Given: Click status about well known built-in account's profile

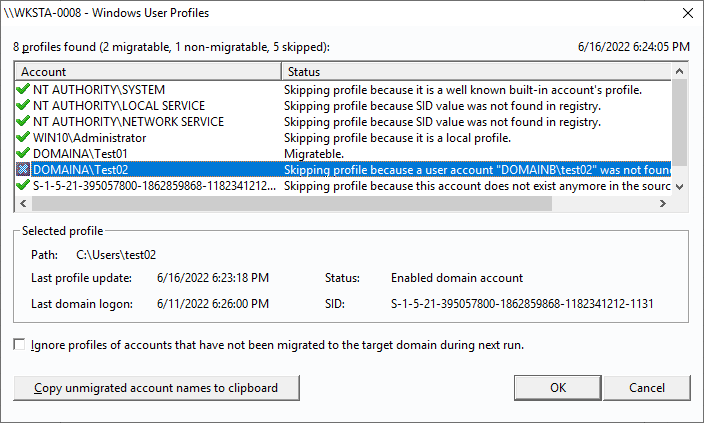Looking at the screenshot, I should click(463, 90).
